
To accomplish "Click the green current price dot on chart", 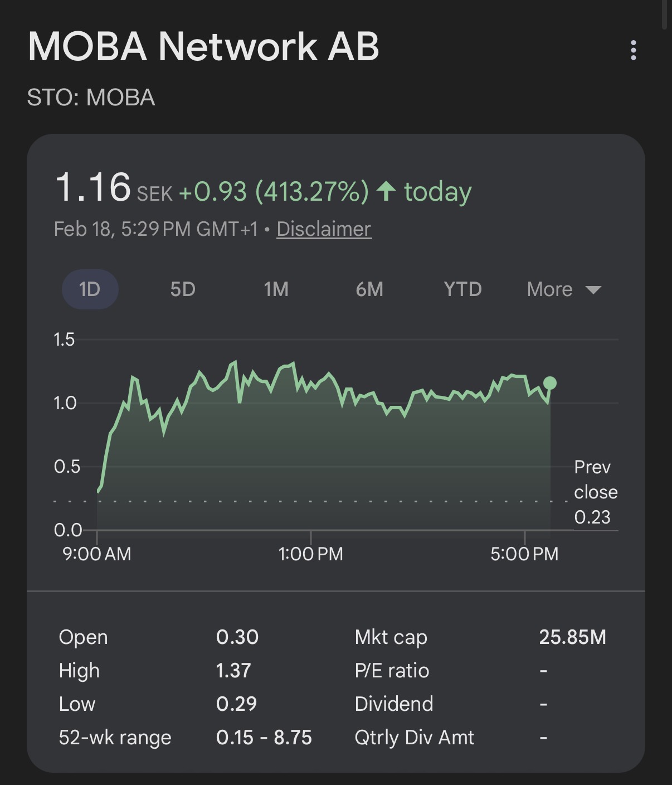I will point(550,383).
